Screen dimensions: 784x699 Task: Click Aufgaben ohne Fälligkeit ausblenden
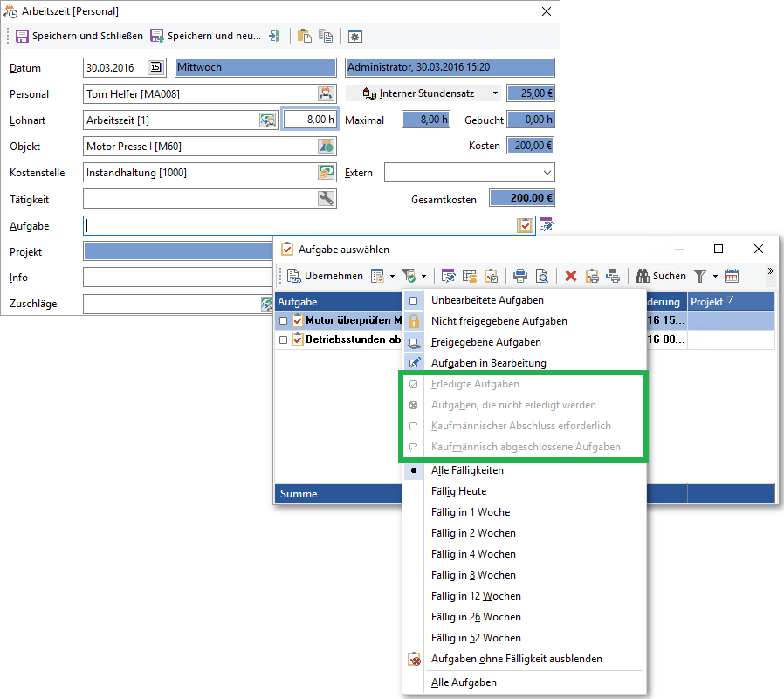[524, 659]
